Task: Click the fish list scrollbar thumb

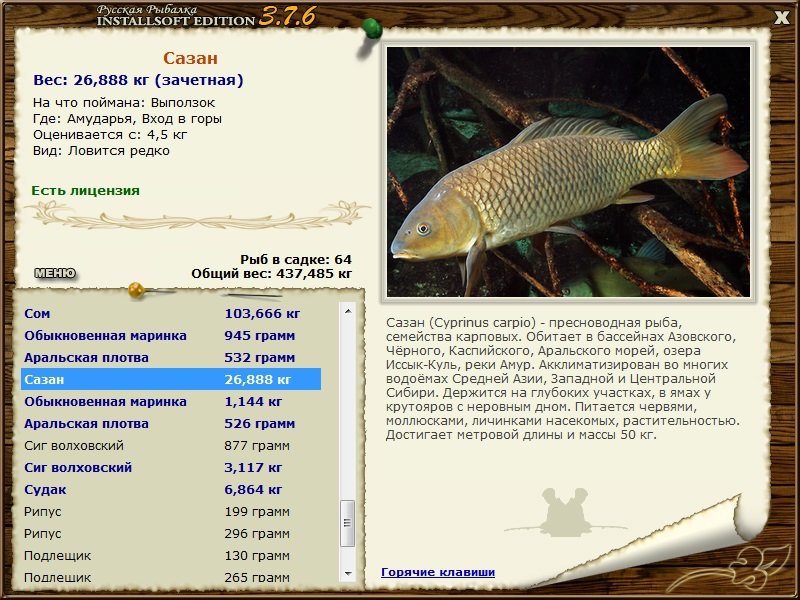Action: [x=347, y=523]
